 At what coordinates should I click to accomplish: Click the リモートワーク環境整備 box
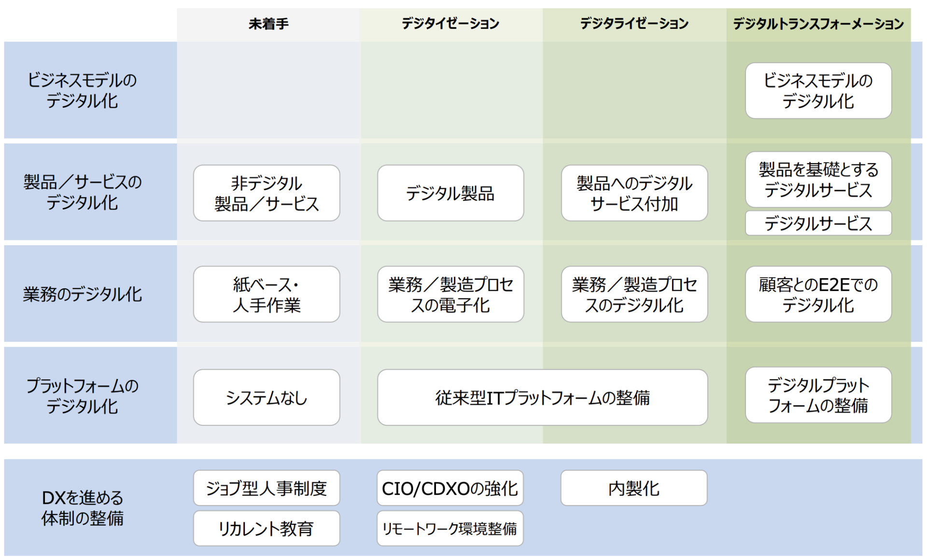click(450, 529)
